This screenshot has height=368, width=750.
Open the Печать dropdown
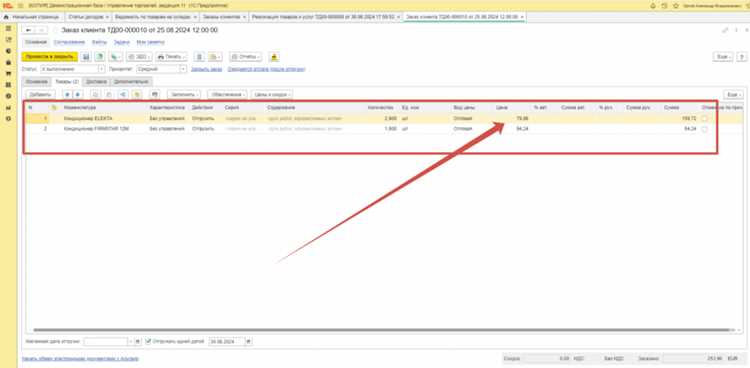171,57
